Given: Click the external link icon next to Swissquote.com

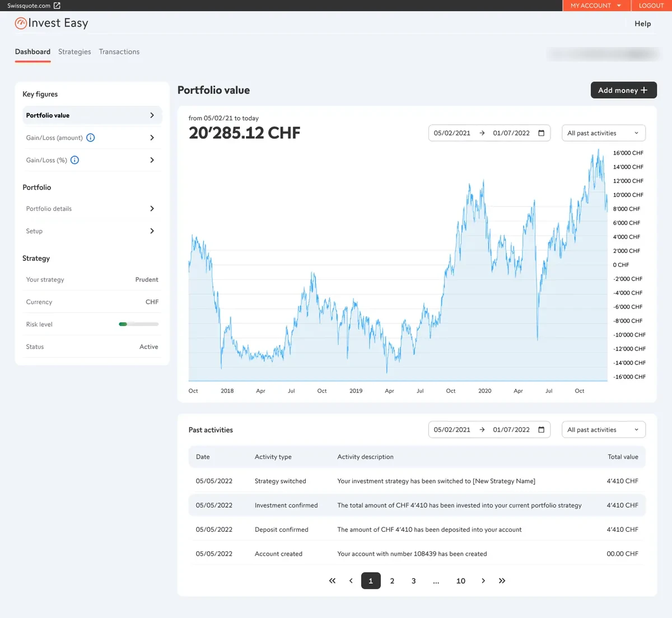Looking at the screenshot, I should (57, 6).
